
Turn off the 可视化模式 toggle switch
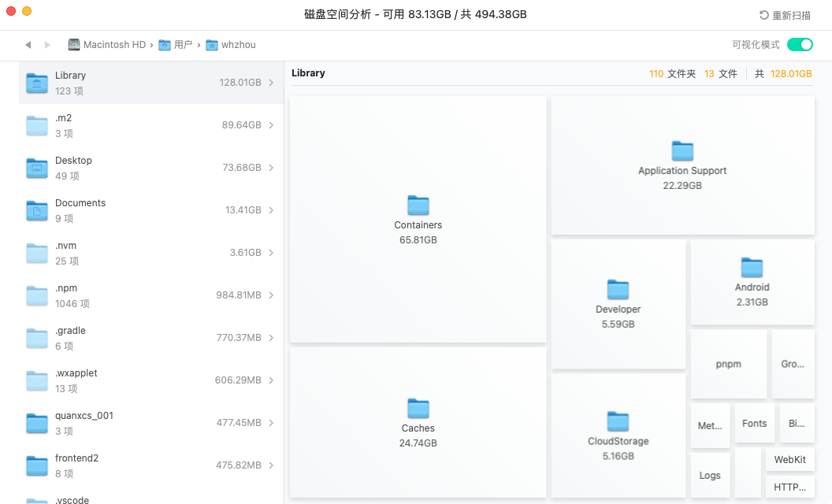pyautogui.click(x=799, y=45)
